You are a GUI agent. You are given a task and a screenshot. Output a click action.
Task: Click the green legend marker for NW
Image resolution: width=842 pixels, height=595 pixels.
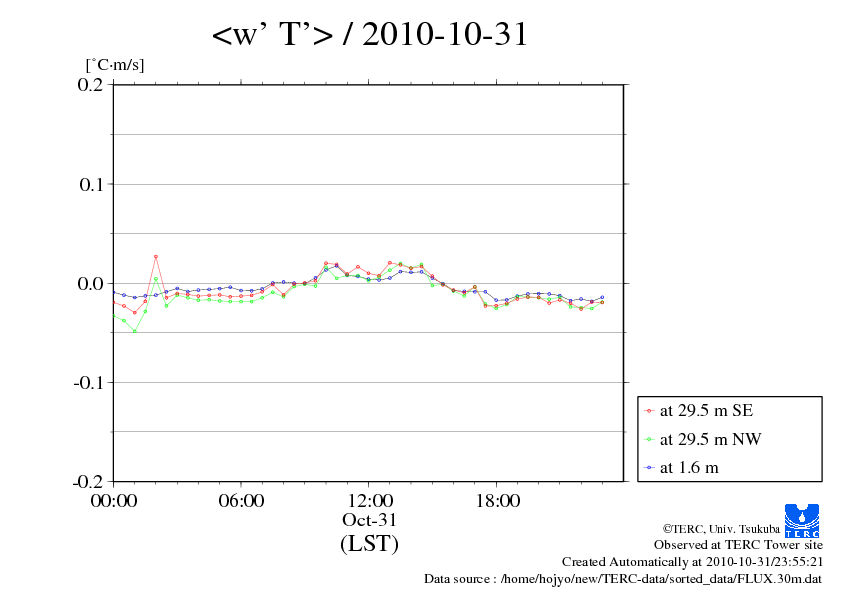pyautogui.click(x=649, y=440)
